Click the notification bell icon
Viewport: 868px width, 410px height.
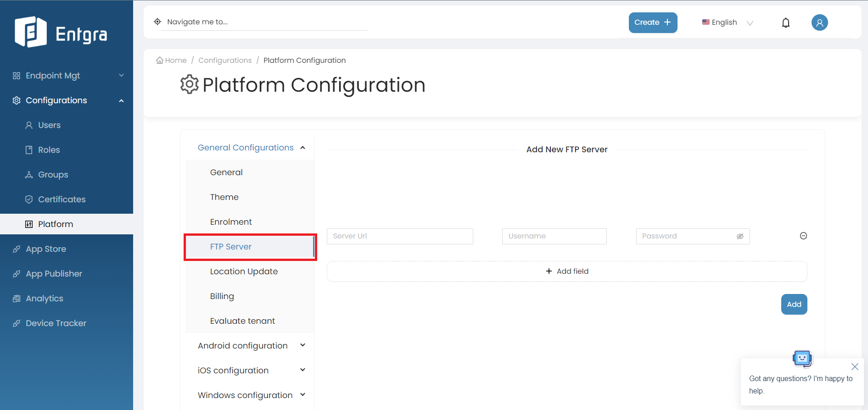click(x=786, y=23)
